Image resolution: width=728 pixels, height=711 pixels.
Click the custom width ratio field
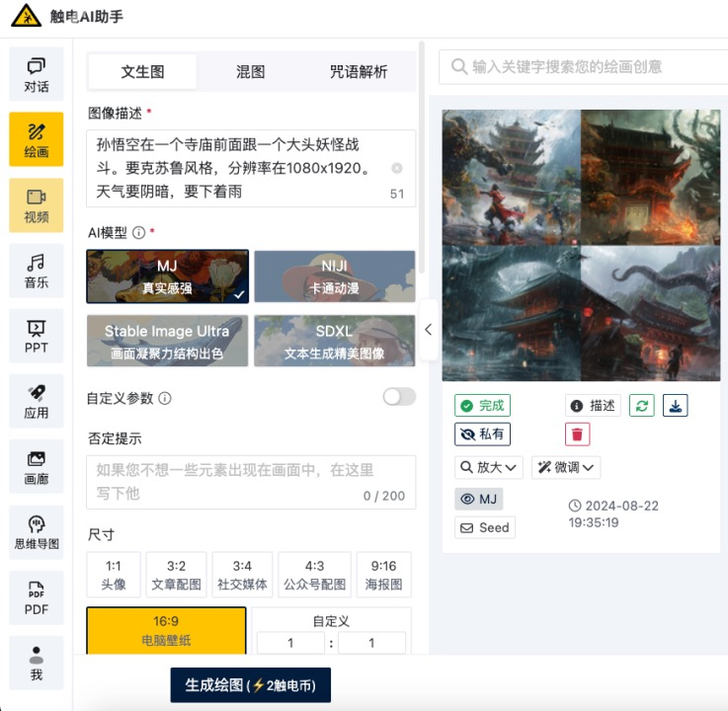[290, 643]
